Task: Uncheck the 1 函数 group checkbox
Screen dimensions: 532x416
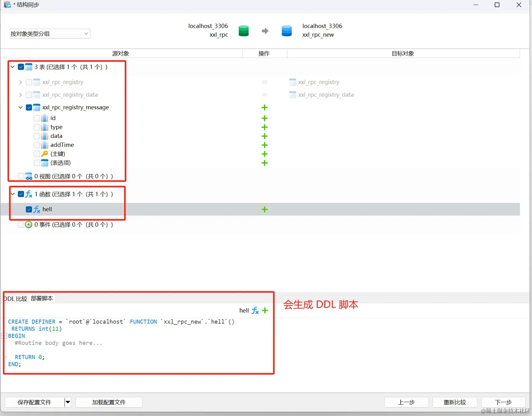Action: (21, 194)
